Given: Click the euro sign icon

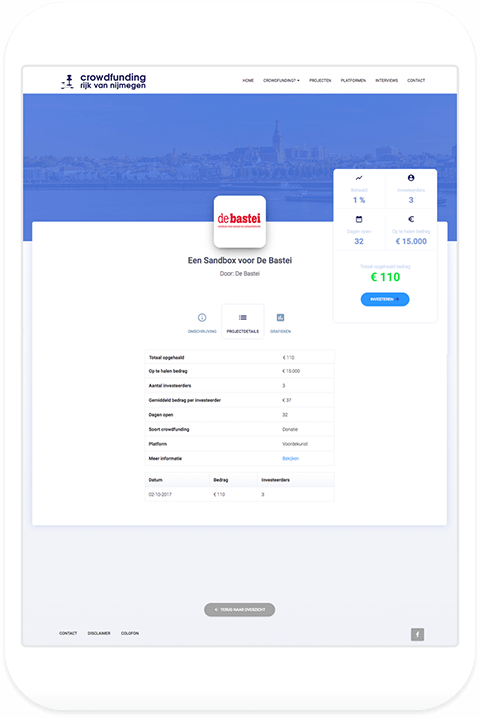Looking at the screenshot, I should click(411, 219).
